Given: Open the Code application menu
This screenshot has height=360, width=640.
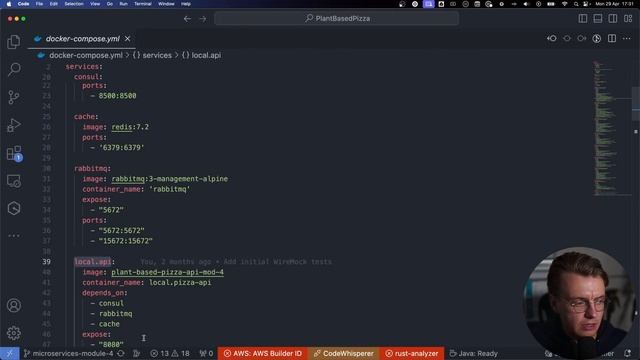Looking at the screenshot, I should pos(23,4).
